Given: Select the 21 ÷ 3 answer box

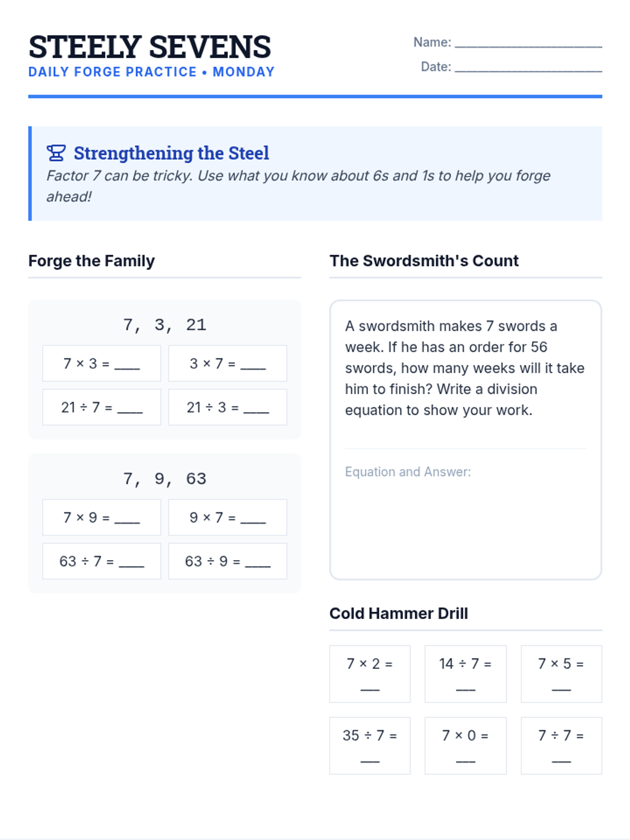Looking at the screenshot, I should (x=227, y=407).
